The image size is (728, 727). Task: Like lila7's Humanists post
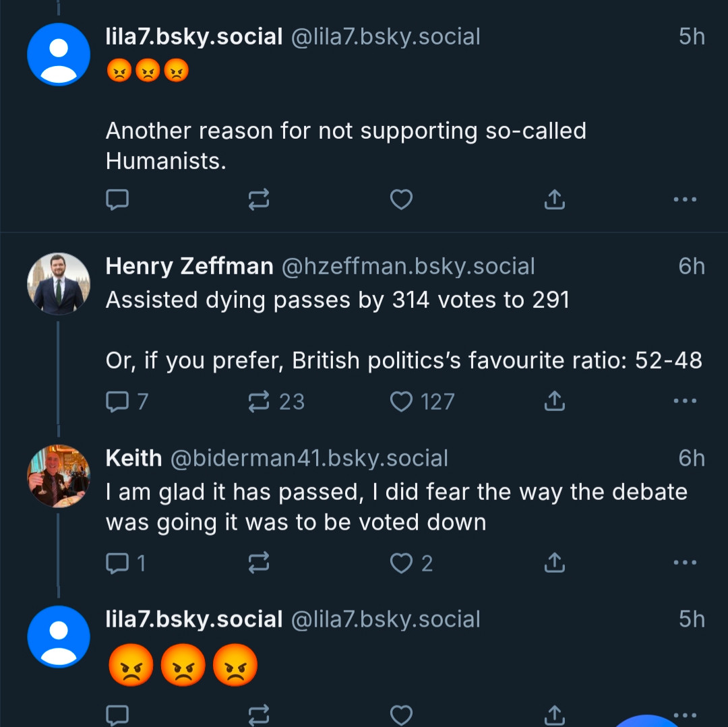point(401,200)
